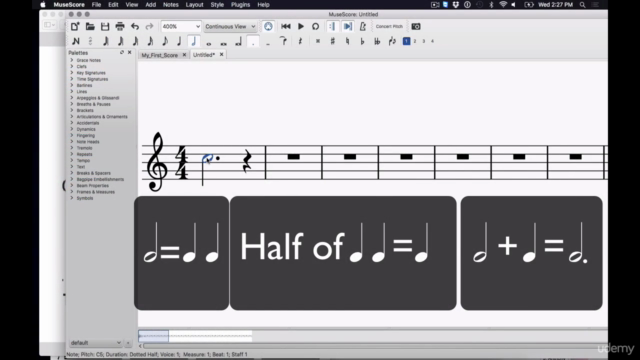Undock the Palettes panel
This screenshot has width=640, height=360.
tap(122, 53)
